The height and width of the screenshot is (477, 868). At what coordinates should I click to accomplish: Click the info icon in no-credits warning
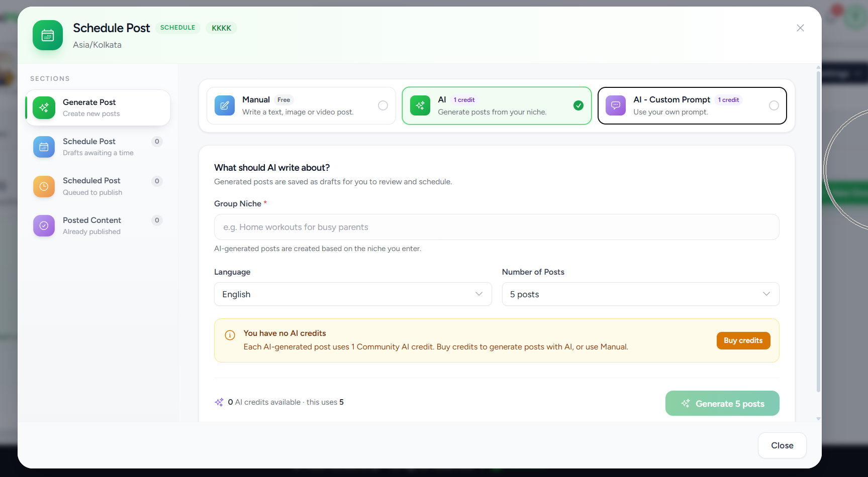pyautogui.click(x=230, y=335)
